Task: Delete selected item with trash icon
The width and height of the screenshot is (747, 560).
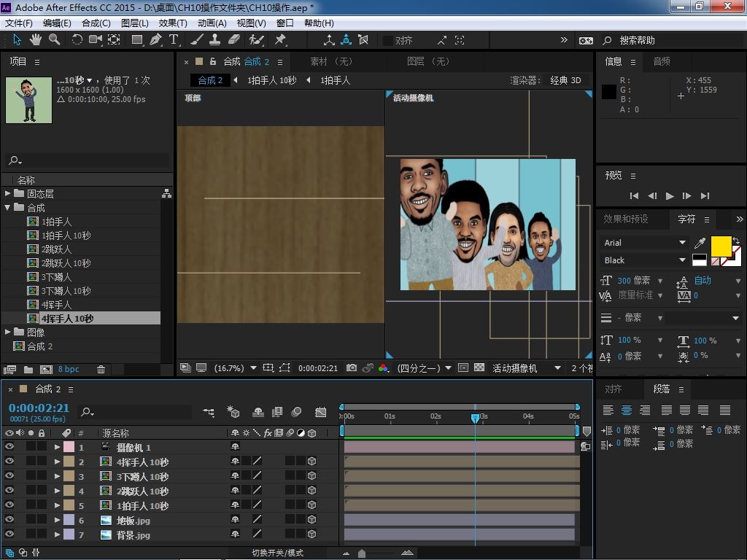Action: tap(101, 370)
